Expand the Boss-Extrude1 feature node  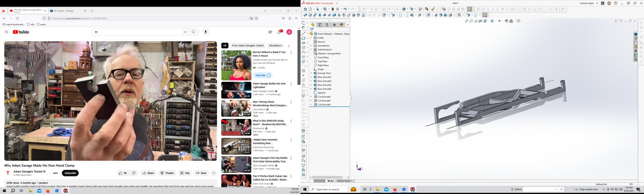tap(311, 77)
